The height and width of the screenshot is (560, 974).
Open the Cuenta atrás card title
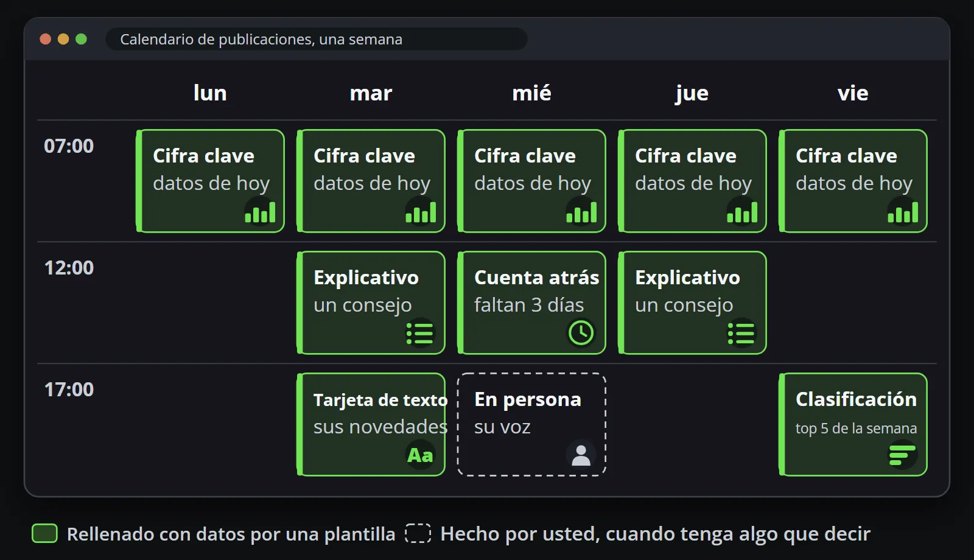pyautogui.click(x=536, y=278)
